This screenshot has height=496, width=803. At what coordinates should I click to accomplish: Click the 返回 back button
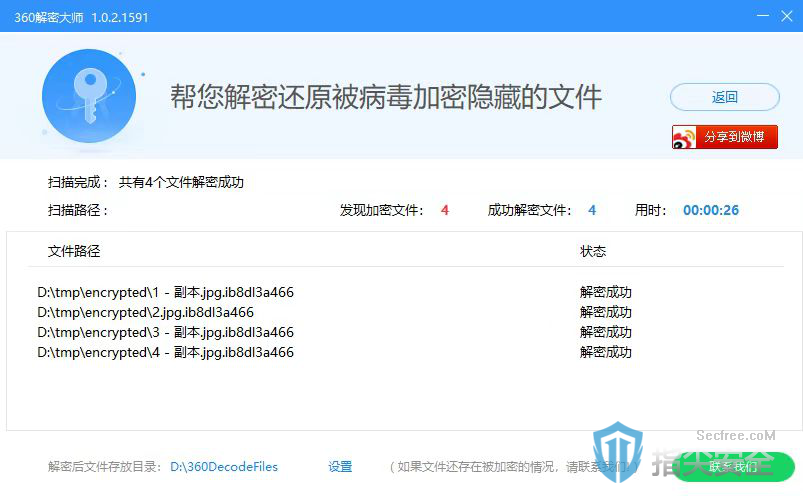(725, 97)
